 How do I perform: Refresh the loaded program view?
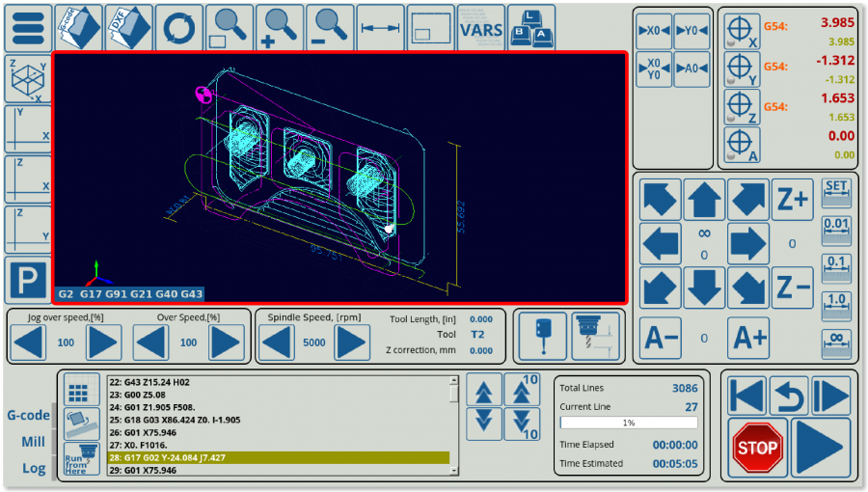click(178, 28)
